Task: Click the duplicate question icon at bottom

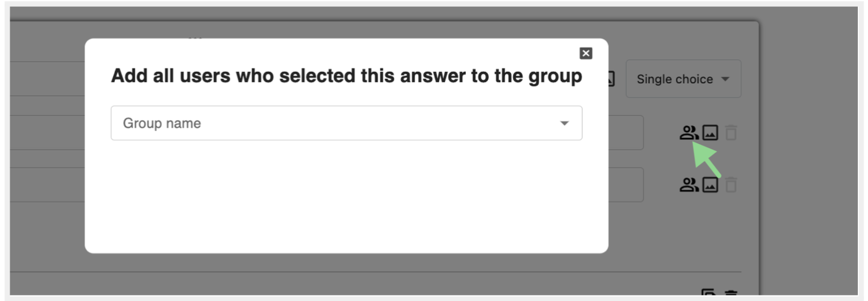Action: (x=708, y=295)
